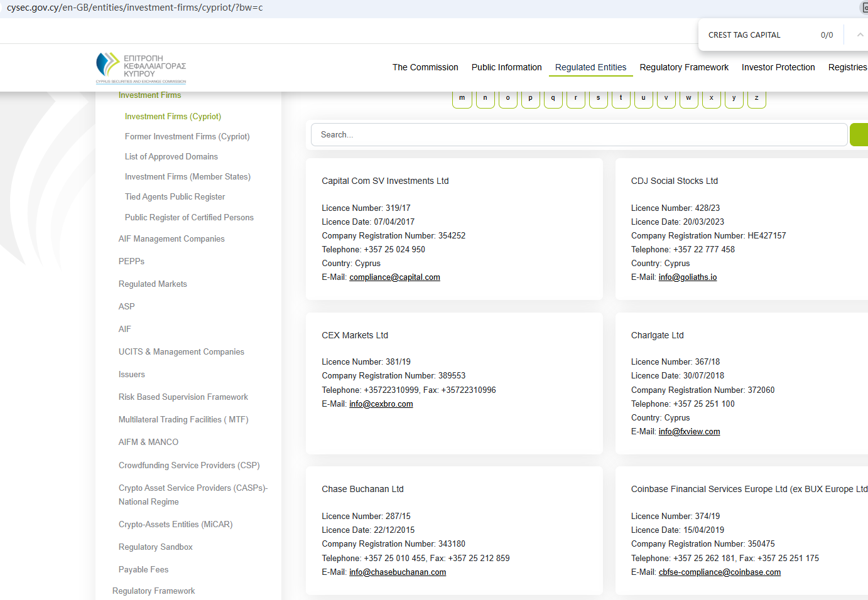This screenshot has height=600, width=868.
Task: Open Capital Com SV Investments Ltd entry
Action: tap(385, 181)
